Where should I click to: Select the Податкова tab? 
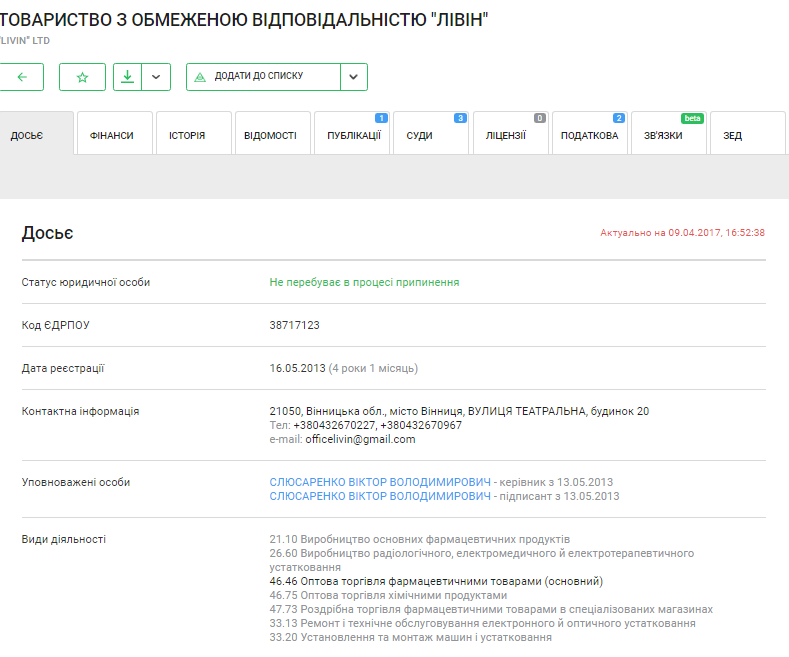tap(590, 135)
